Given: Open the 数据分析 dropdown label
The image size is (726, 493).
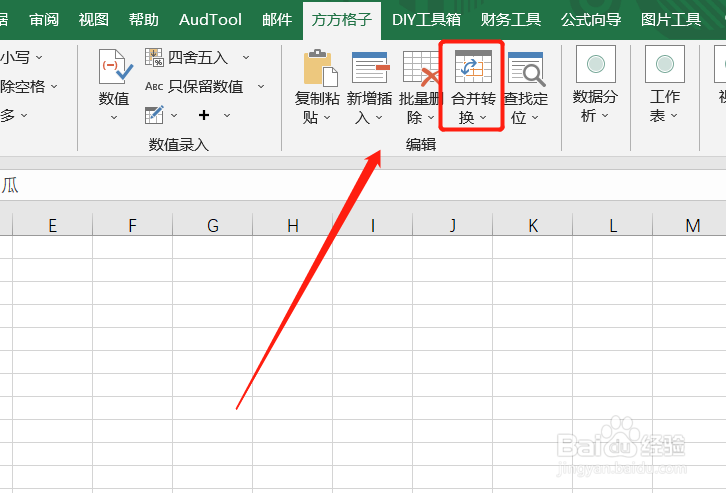Looking at the screenshot, I should tap(595, 106).
